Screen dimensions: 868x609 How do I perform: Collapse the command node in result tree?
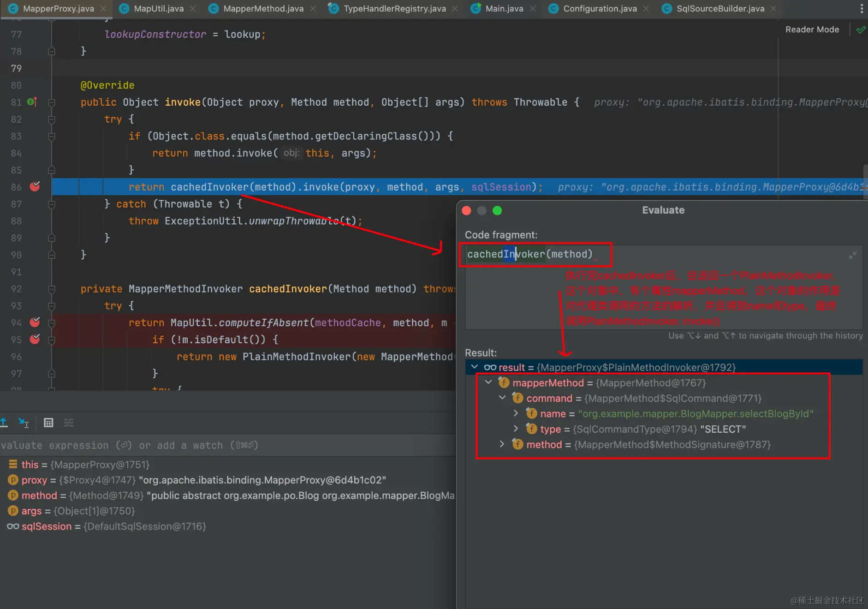point(502,398)
